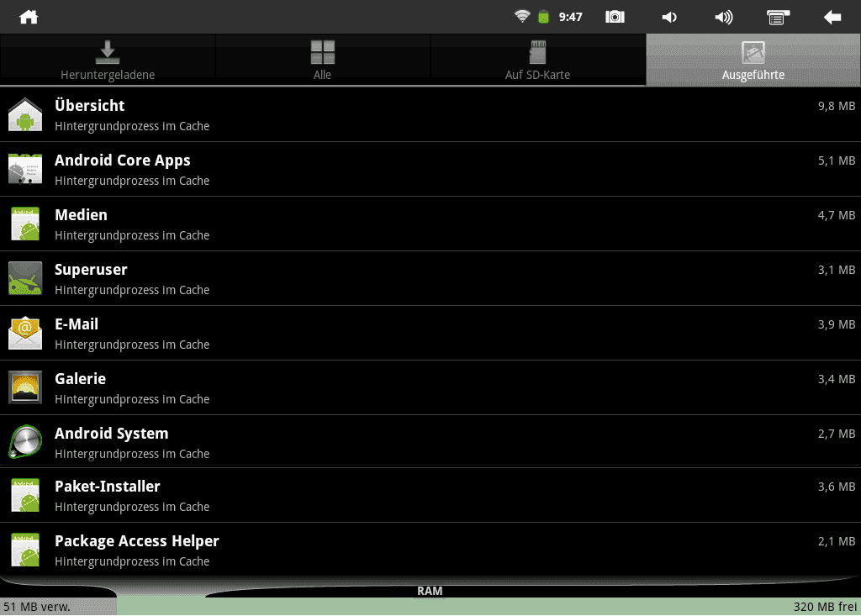Viewport: 861px width, 616px height.
Task: Go to the home screen icon
Action: pos(29,17)
